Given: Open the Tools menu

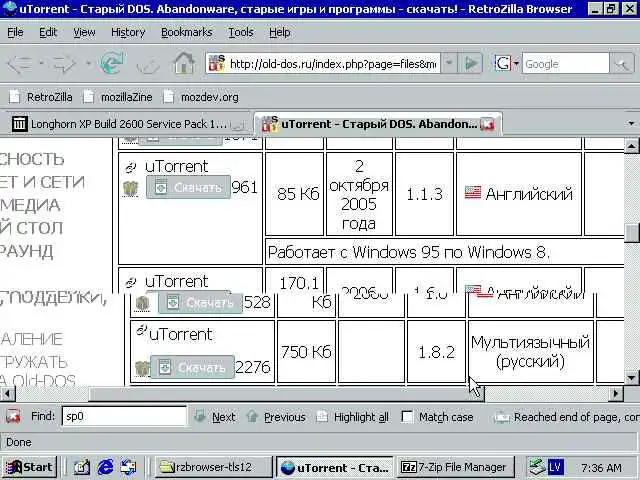Looking at the screenshot, I should pyautogui.click(x=241, y=32).
